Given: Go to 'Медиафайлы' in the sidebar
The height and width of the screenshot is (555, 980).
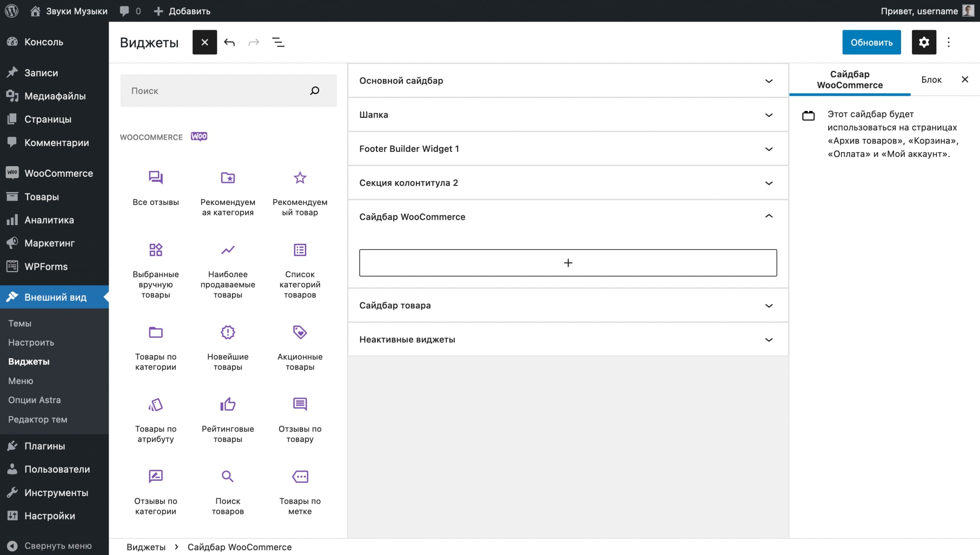Looking at the screenshot, I should click(x=54, y=96).
